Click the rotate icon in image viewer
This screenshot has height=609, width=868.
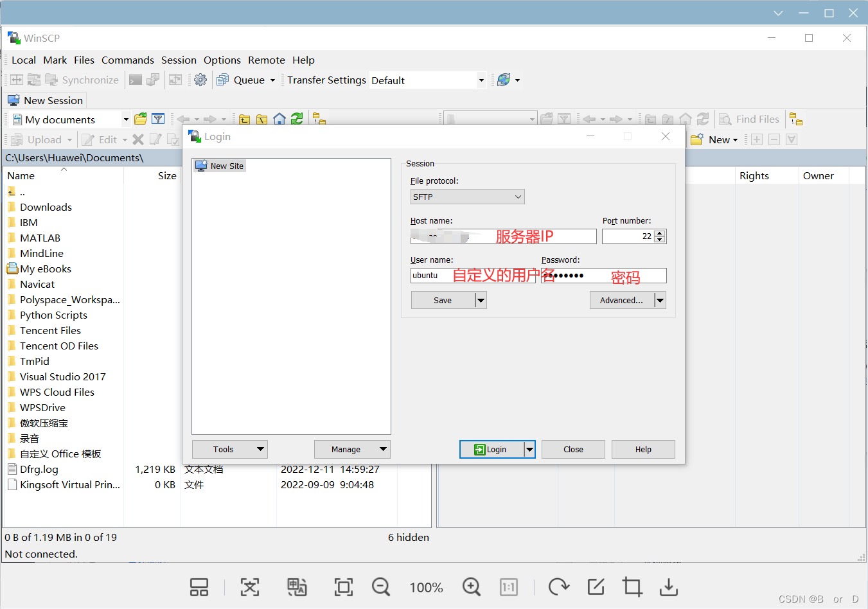click(x=559, y=587)
